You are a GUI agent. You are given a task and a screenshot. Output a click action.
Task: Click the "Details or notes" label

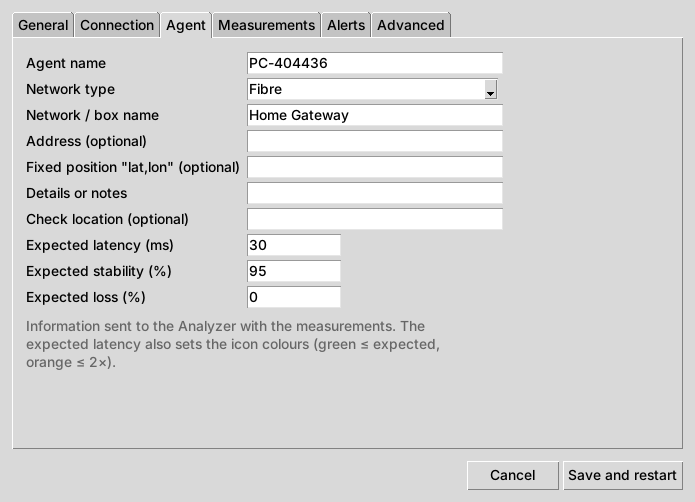click(77, 193)
